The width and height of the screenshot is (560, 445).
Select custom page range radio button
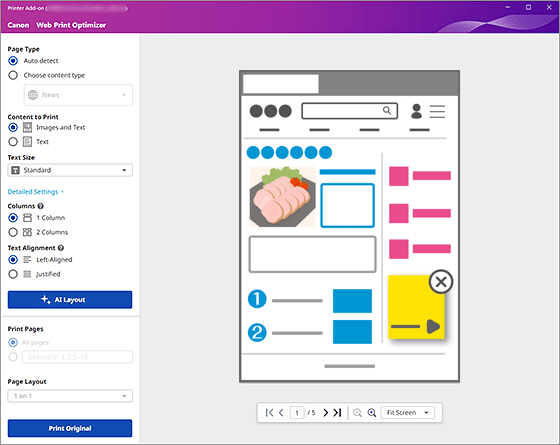pyautogui.click(x=13, y=357)
